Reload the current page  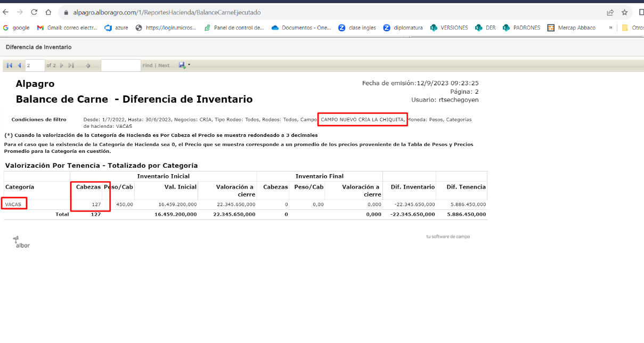[x=34, y=12]
